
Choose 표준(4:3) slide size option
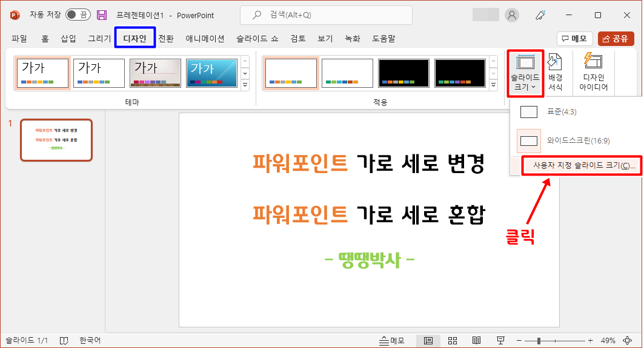575,111
